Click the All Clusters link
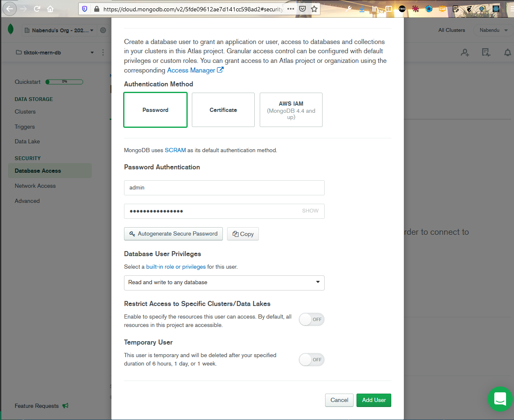 click(452, 30)
